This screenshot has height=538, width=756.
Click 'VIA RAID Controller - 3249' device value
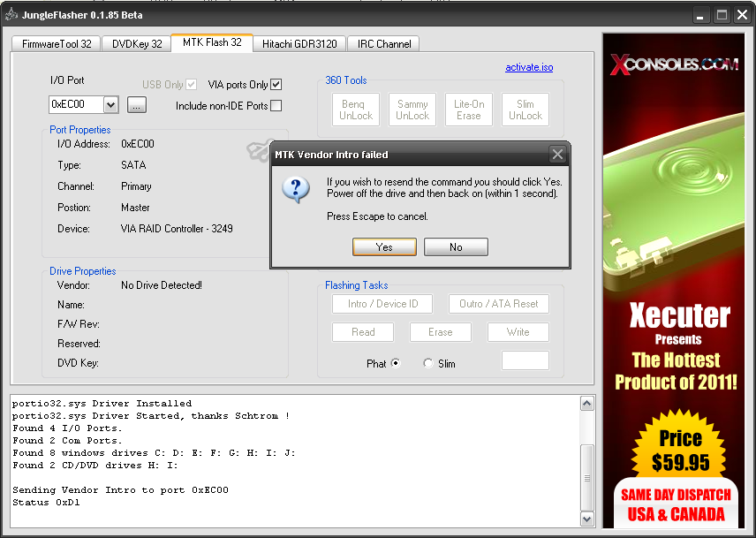tap(177, 229)
